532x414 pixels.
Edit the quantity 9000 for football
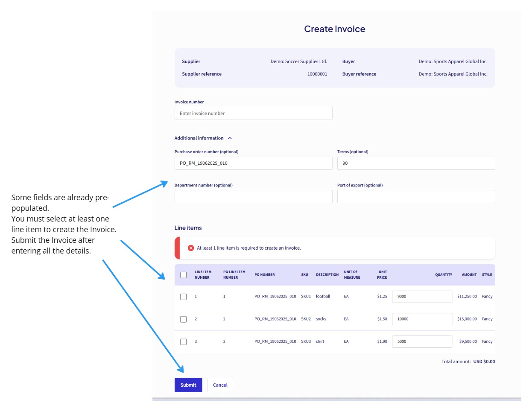pos(422,296)
